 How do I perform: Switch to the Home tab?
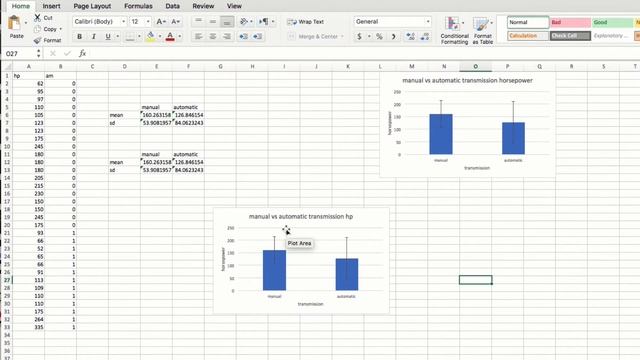(x=20, y=6)
